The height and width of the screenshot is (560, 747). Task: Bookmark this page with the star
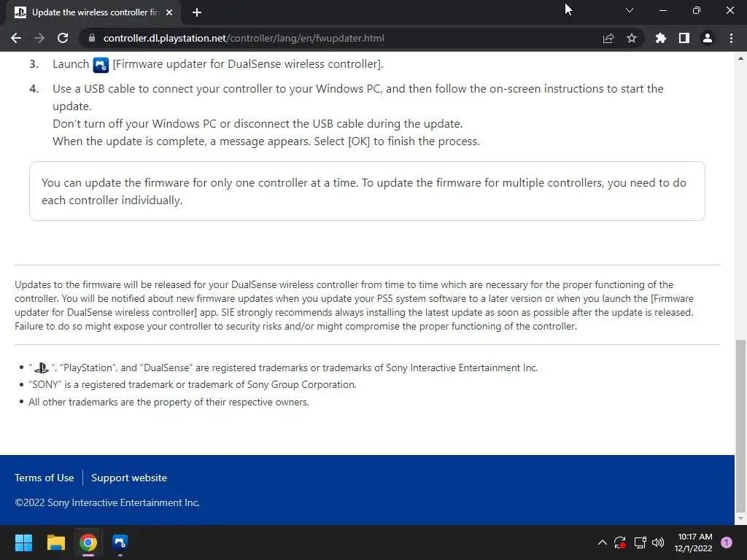[632, 38]
